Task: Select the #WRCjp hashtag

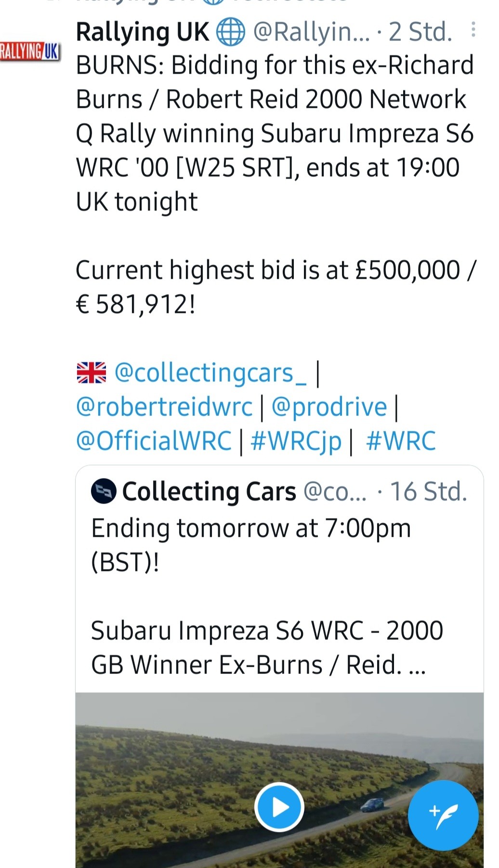Action: tap(296, 441)
